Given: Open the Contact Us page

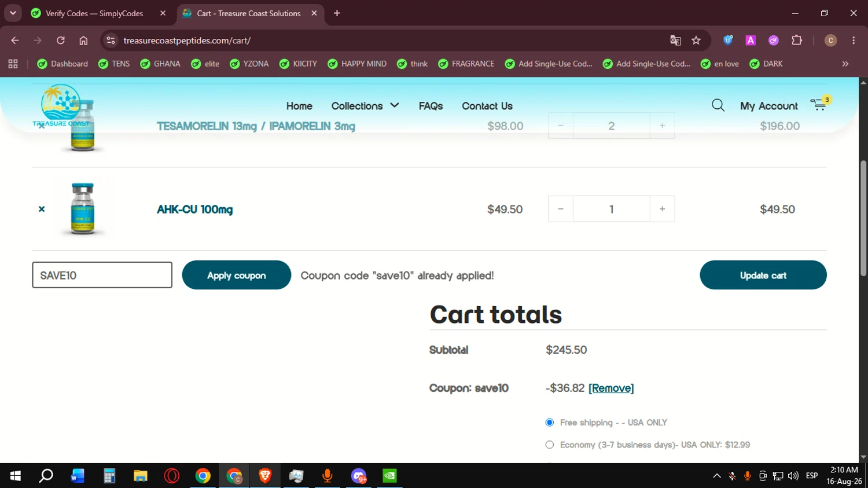Looking at the screenshot, I should pos(487,106).
